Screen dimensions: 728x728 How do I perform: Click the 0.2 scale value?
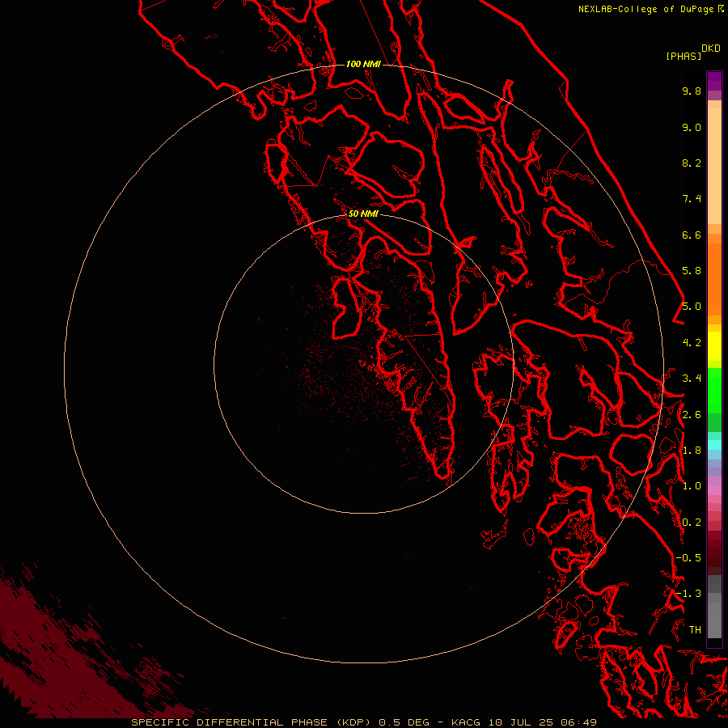(x=692, y=523)
